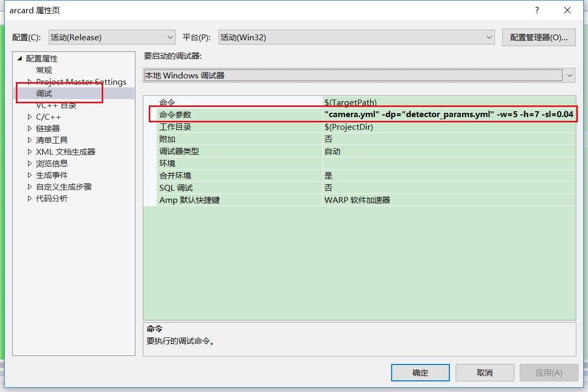Viewport: 588px width, 392px height.
Task: Click the 配置管理器(O) button
Action: [539, 37]
